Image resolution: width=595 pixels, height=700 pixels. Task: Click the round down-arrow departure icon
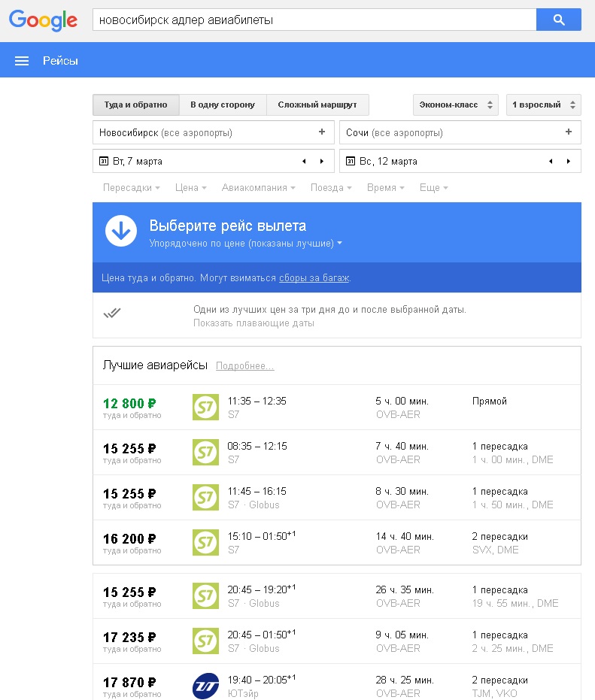coord(121,231)
